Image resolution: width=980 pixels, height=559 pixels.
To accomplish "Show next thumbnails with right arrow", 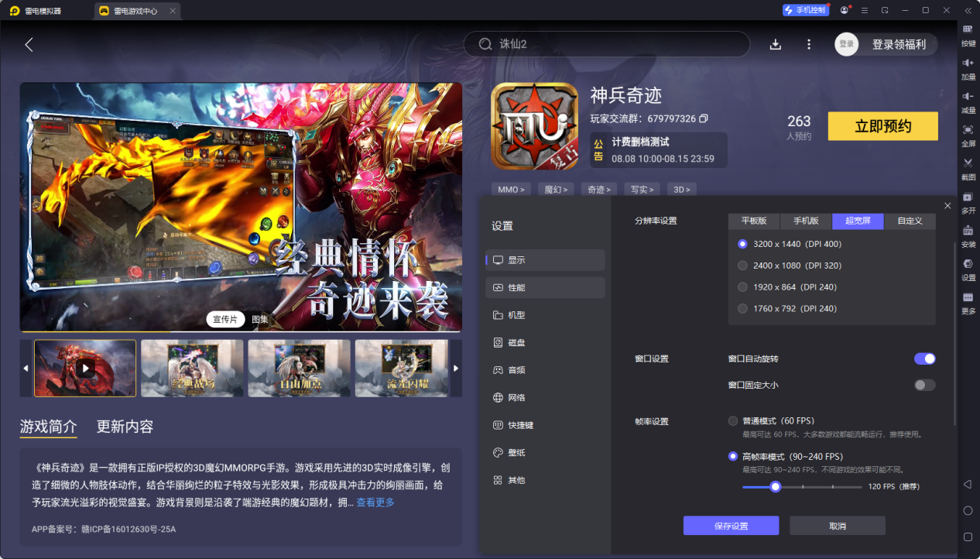I will click(x=456, y=369).
